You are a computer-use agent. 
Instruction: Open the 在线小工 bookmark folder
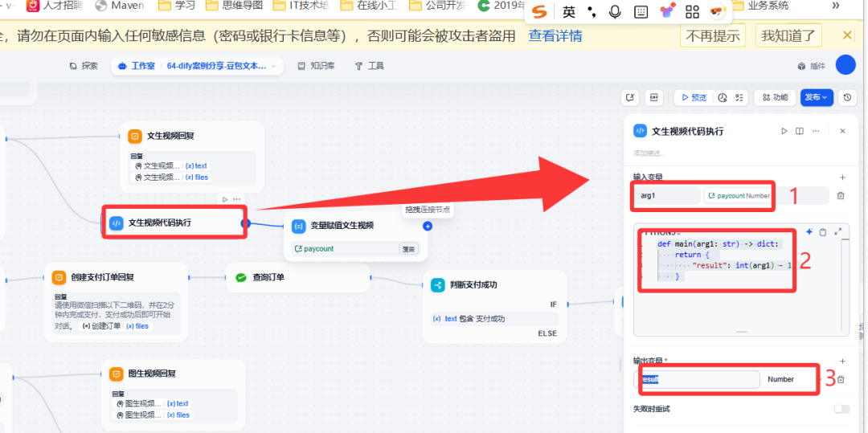click(369, 6)
